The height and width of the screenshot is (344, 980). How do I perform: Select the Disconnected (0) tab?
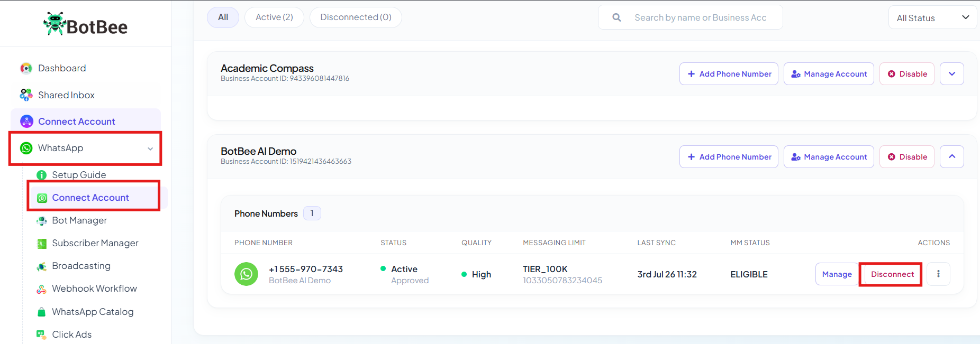click(x=356, y=17)
